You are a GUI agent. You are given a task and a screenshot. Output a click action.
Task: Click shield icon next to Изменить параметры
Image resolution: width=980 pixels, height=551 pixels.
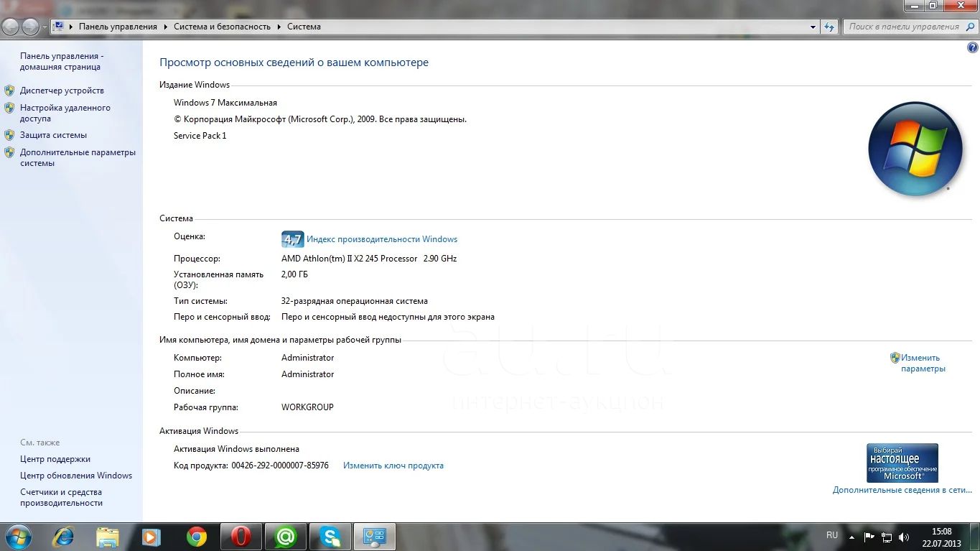(895, 357)
